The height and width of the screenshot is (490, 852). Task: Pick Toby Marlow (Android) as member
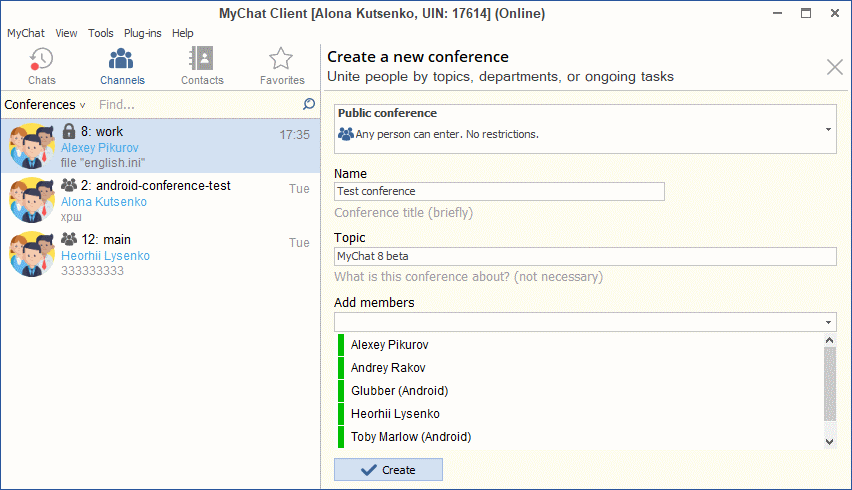pos(410,437)
